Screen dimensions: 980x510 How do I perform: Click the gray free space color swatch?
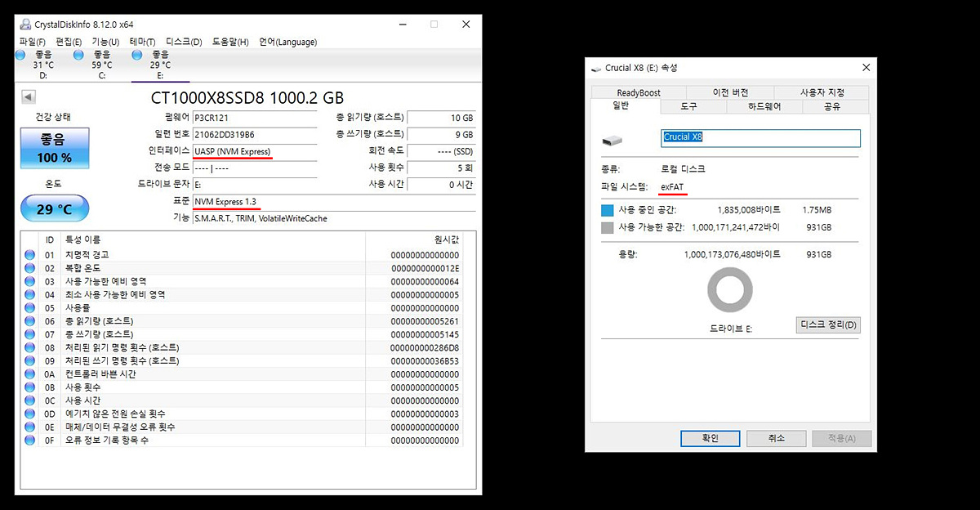(x=608, y=227)
